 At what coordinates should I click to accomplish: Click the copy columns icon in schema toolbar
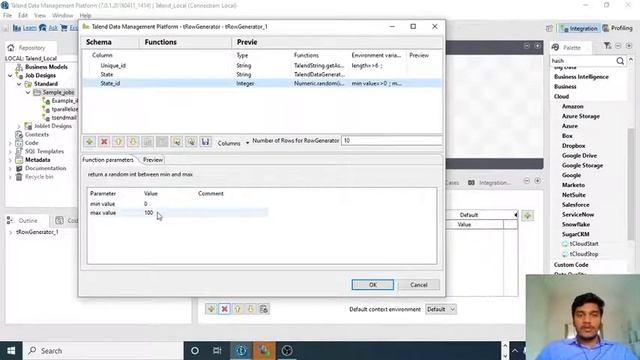148,142
